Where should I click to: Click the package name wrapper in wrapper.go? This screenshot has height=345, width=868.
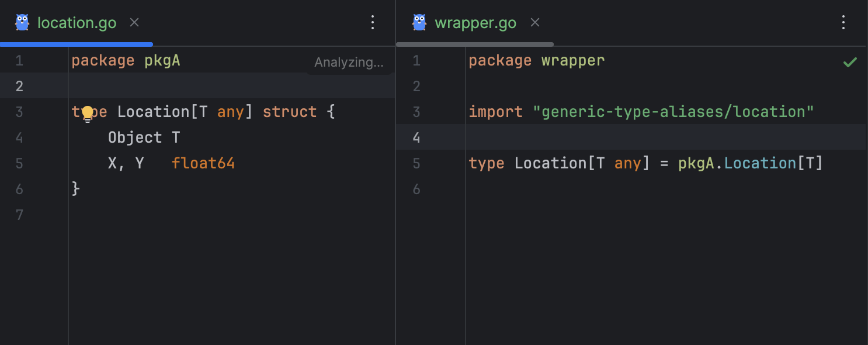click(x=572, y=60)
